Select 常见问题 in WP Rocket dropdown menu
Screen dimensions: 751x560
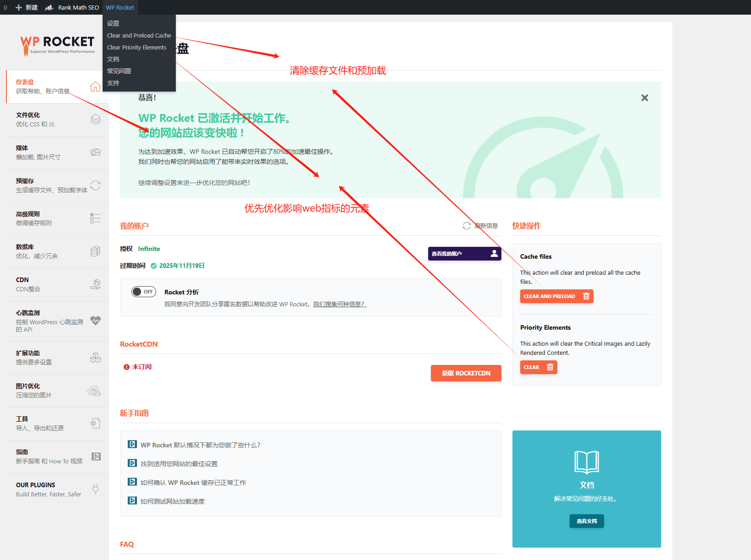(139, 71)
